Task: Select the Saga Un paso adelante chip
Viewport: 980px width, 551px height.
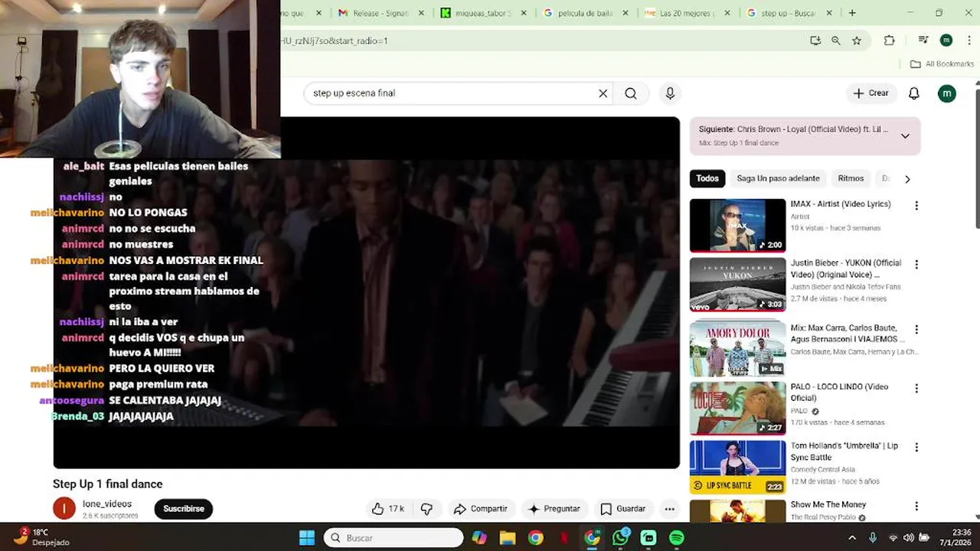Action: pos(778,178)
